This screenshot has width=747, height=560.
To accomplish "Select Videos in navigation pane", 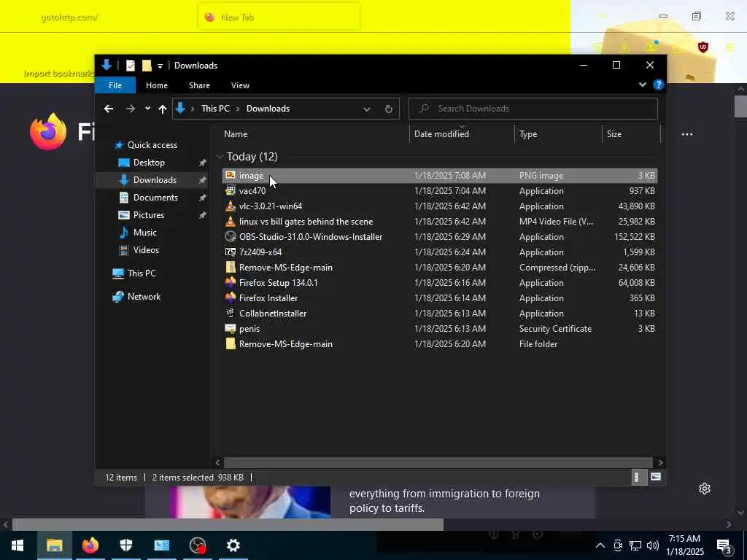I will pos(146,250).
